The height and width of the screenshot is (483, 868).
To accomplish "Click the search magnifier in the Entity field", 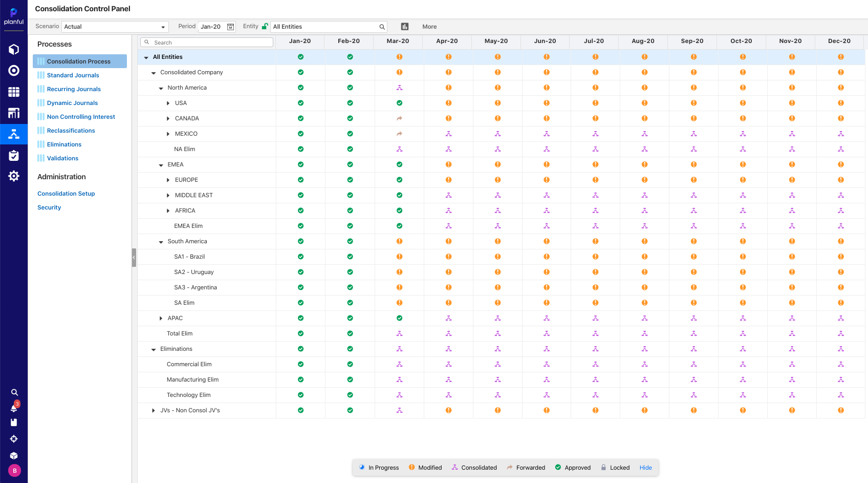I will [x=382, y=26].
